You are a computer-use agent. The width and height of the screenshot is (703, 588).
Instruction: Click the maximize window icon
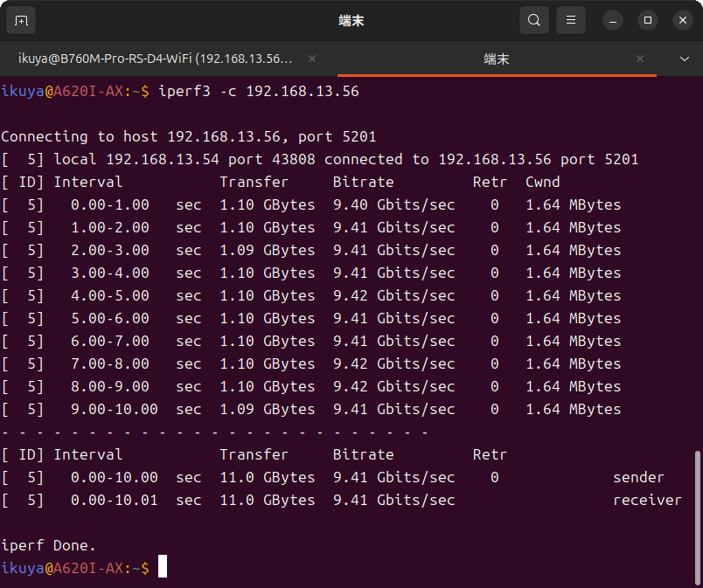647,20
